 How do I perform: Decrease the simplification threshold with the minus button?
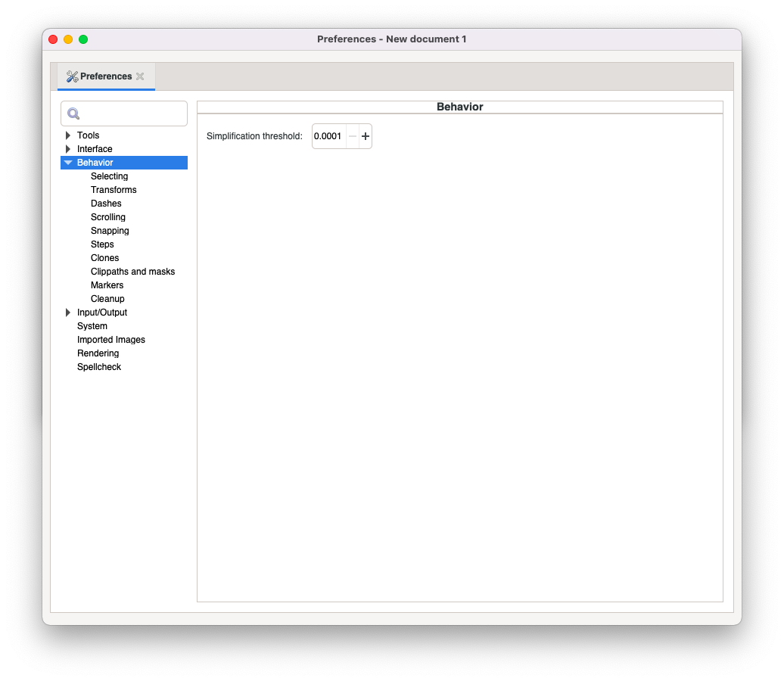tap(353, 135)
